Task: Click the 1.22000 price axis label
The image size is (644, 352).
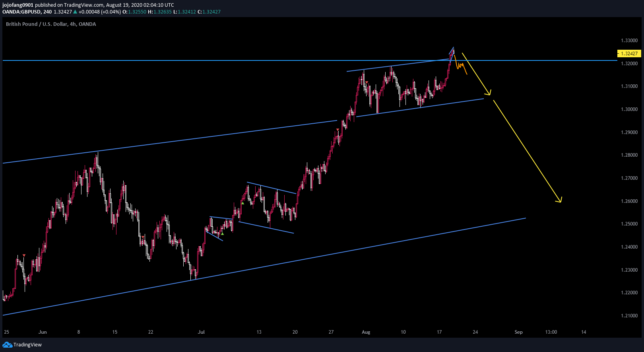Action: click(629, 293)
